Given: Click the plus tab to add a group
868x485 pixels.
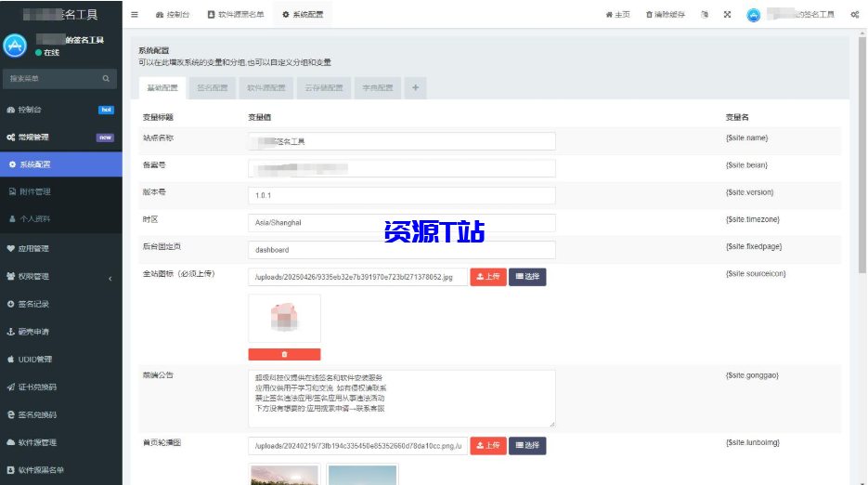Looking at the screenshot, I should (415, 88).
